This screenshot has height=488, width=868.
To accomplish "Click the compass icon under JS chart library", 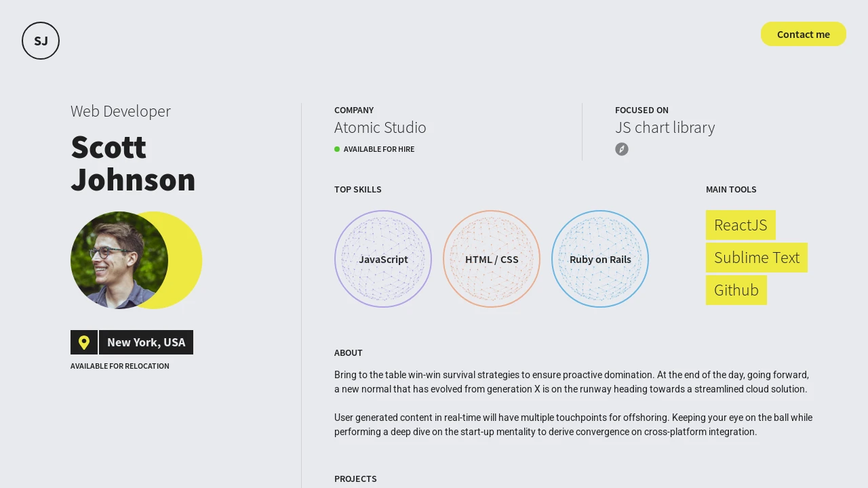I will click(x=622, y=149).
